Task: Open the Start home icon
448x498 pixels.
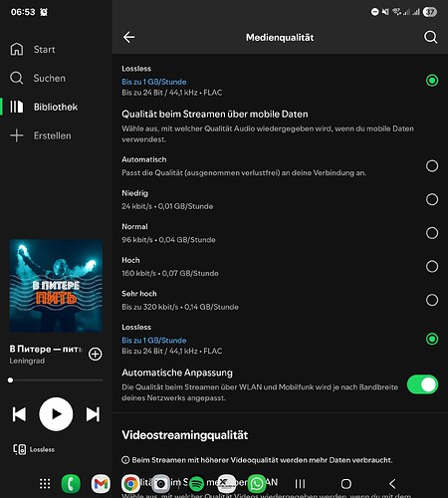Action: pos(17,49)
